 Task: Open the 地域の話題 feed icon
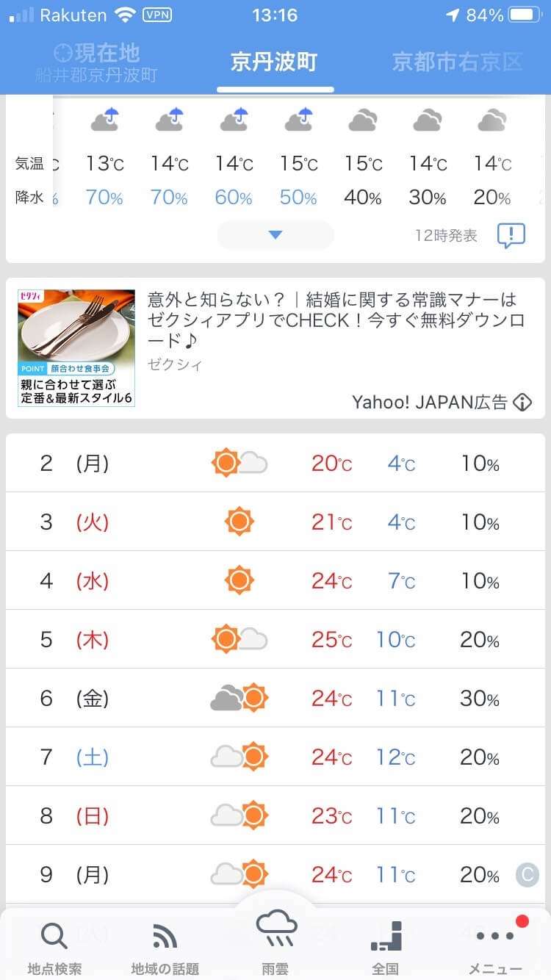coord(165,937)
